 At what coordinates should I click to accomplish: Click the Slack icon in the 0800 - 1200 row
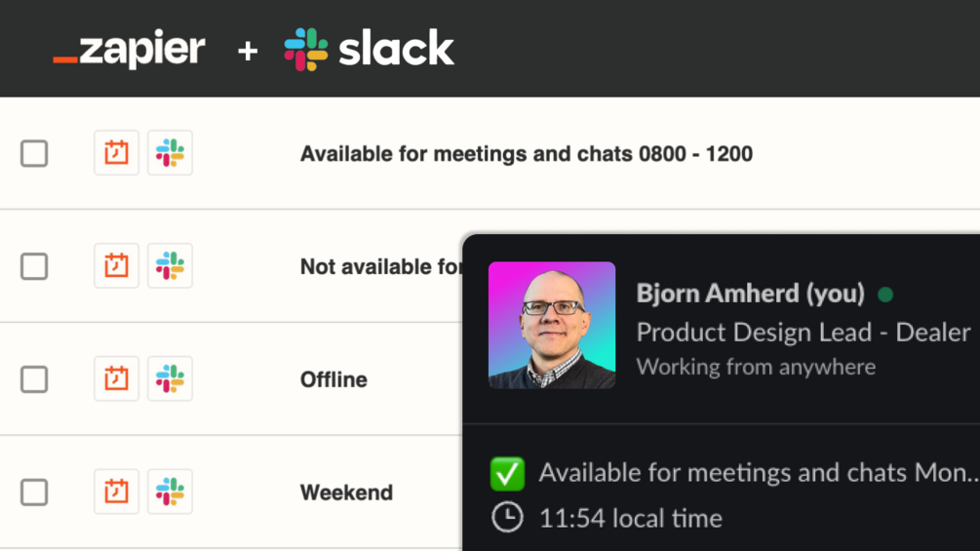pyautogui.click(x=170, y=153)
